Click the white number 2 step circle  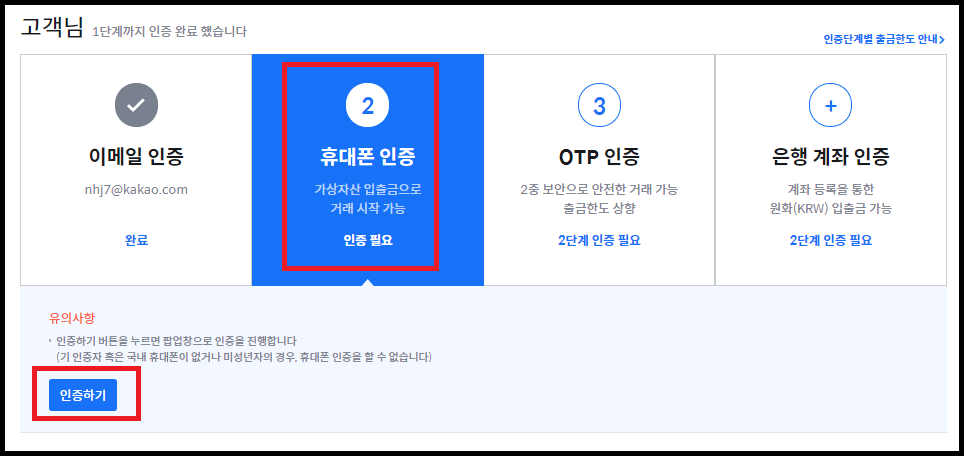[368, 106]
